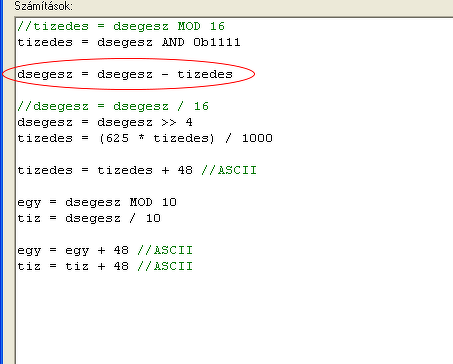453x364 pixels.
Task: Click the //ASCII comment after tiz + 48
Action: [165, 266]
